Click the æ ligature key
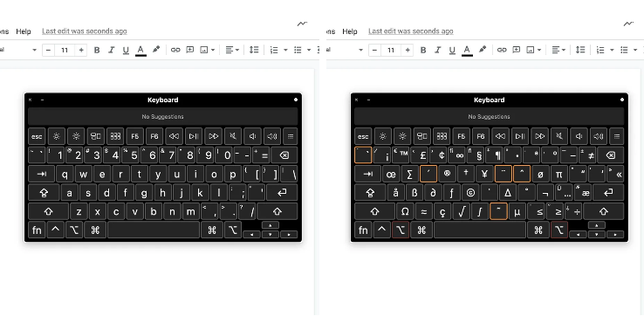Screen dimensions: 644x323 coord(583,192)
